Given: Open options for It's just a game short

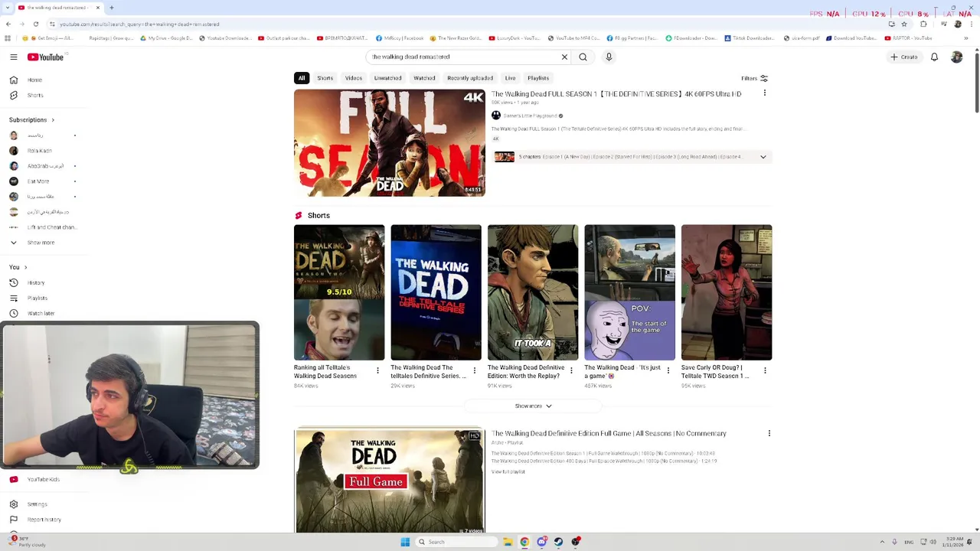Looking at the screenshot, I should pos(668,370).
